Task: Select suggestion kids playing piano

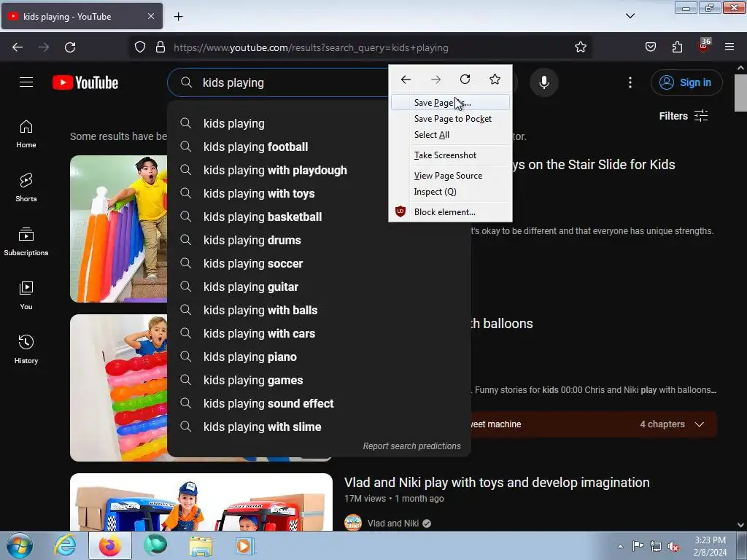Action: coord(320,357)
